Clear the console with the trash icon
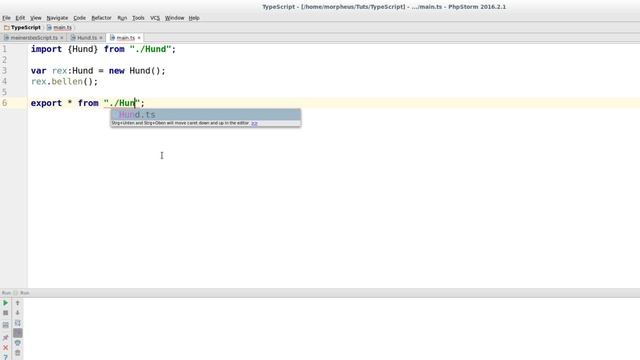 pos(18,353)
